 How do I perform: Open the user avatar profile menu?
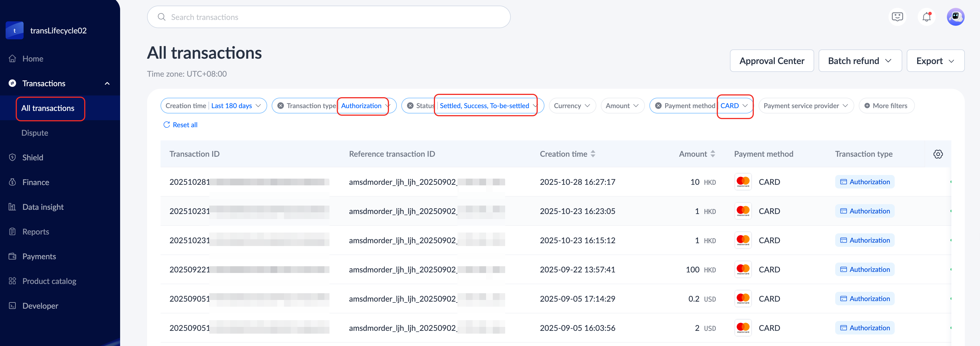coord(955,17)
